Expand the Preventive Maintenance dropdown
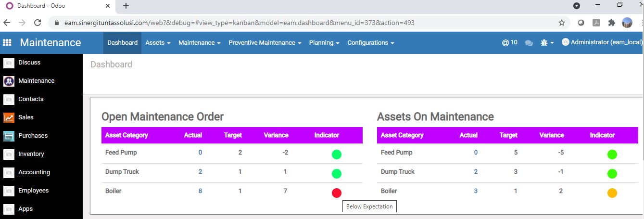644x219 pixels. (x=265, y=43)
